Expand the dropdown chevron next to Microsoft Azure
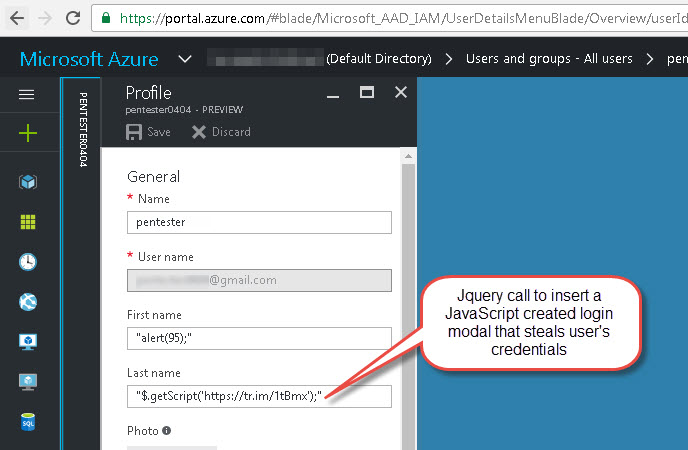This screenshot has height=450, width=688. tap(185, 59)
